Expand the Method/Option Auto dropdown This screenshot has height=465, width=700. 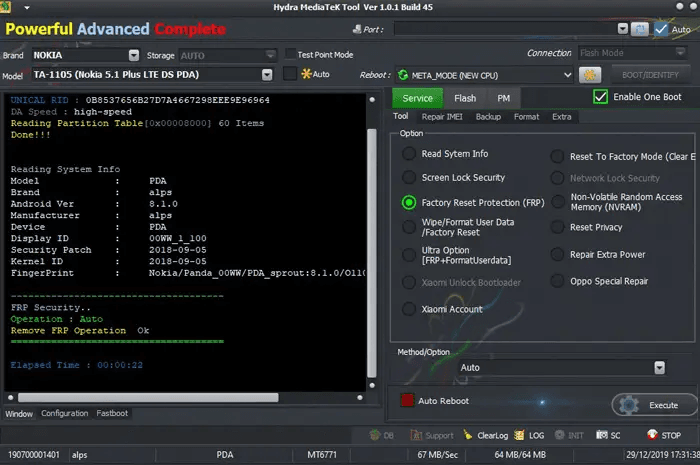(658, 368)
